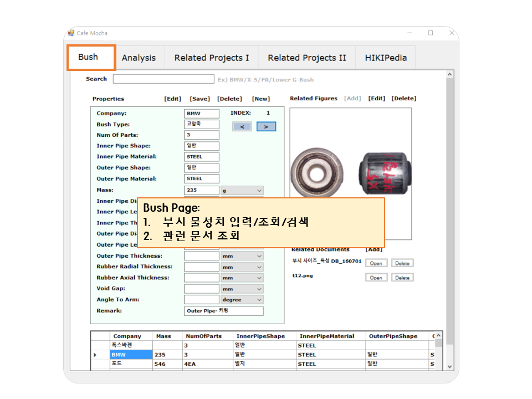Click the 546 mass cell in table
Image resolution: width=532 pixels, height=399 pixels.
tap(167, 364)
